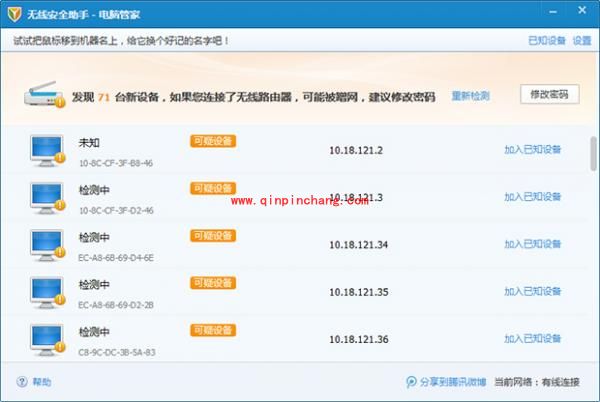This screenshot has height=402, width=600.
Task: Click the Tencent Weibo share icon
Action: (411, 381)
